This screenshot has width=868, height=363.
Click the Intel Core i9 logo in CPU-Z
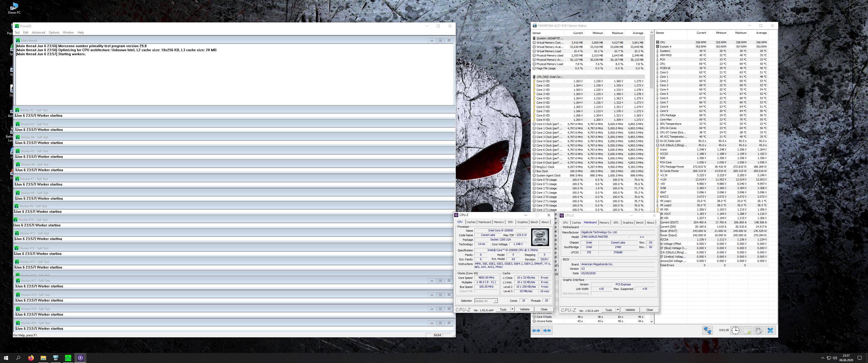coord(540,237)
